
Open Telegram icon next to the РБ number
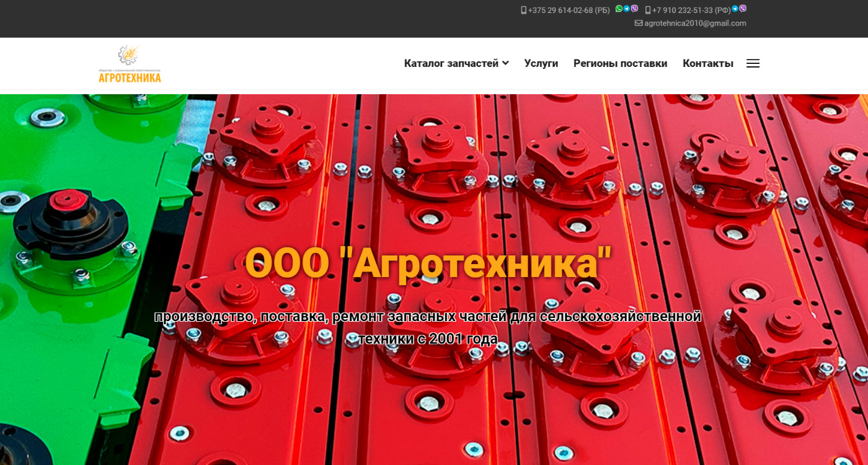[x=627, y=9]
